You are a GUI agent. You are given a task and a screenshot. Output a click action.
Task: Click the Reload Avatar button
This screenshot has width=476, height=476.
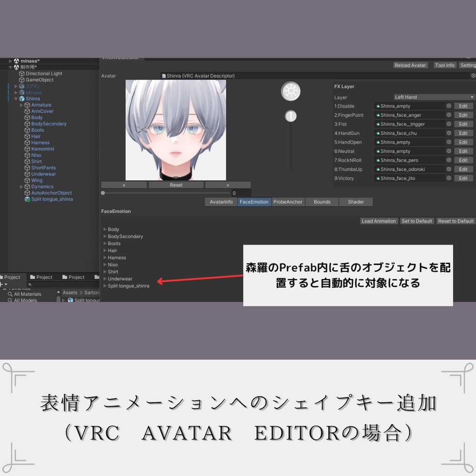pyautogui.click(x=410, y=65)
